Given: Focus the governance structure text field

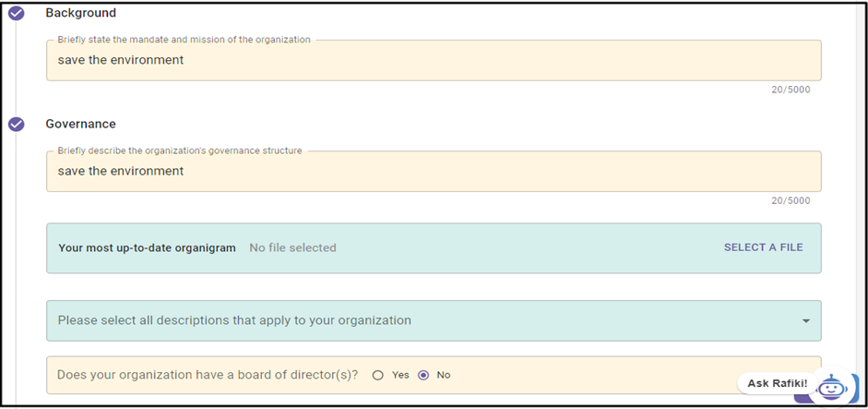Looking at the screenshot, I should click(434, 171).
